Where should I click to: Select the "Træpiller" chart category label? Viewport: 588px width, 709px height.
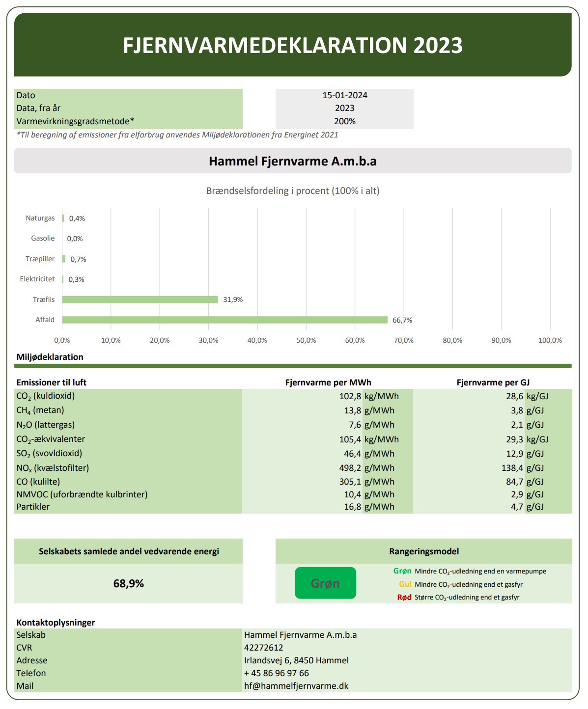click(x=40, y=259)
